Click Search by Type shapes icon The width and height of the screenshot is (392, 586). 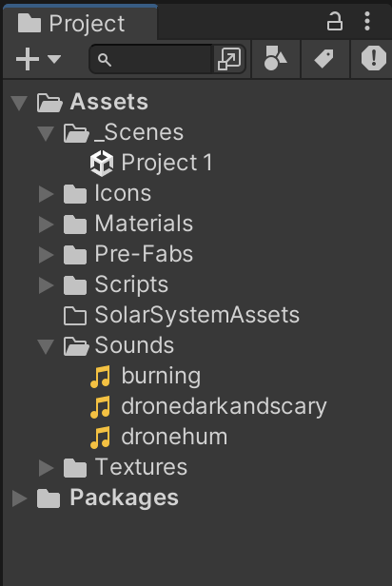pos(275,58)
